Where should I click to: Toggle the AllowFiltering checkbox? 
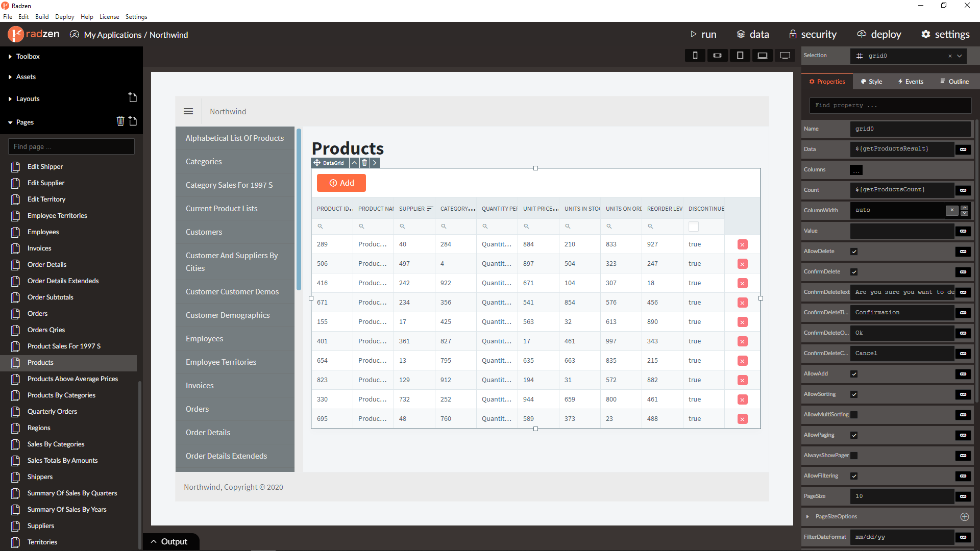(x=854, y=476)
